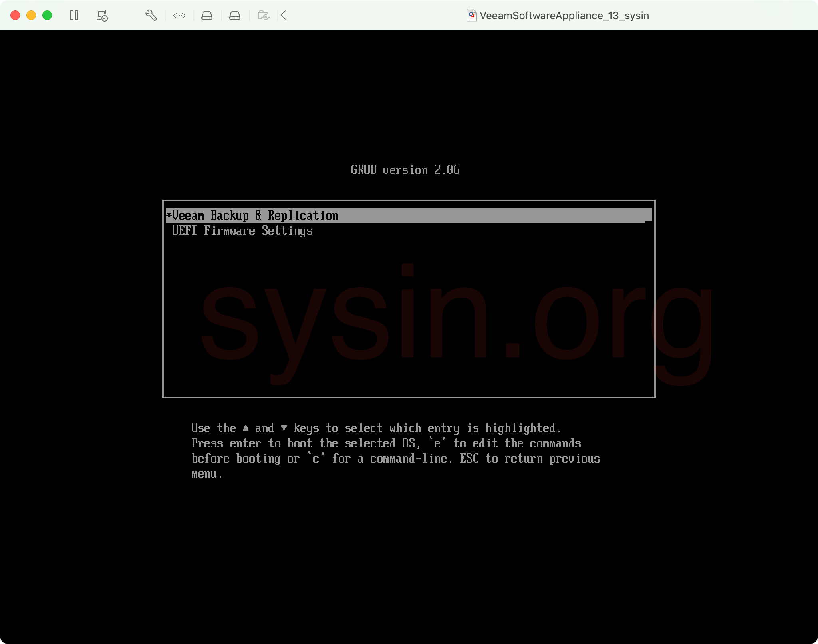Screen dimensions: 818x644
Task: Click VeeamSoftwareAppliance_13_sysin document proxy icon
Action: (x=472, y=16)
